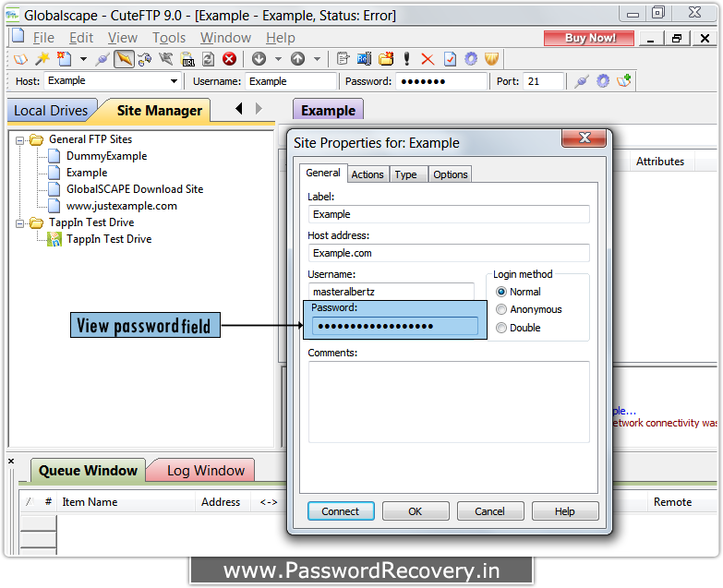723x588 pixels.
Task: Click the Connect button in dialog
Action: click(341, 511)
